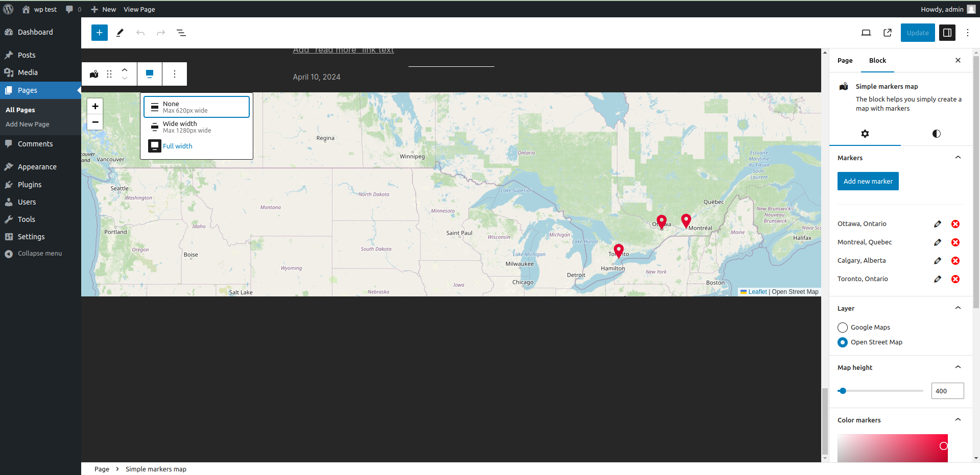980x475 pixels.
Task: Select the Tools pencil icon
Action: pyautogui.click(x=120, y=33)
